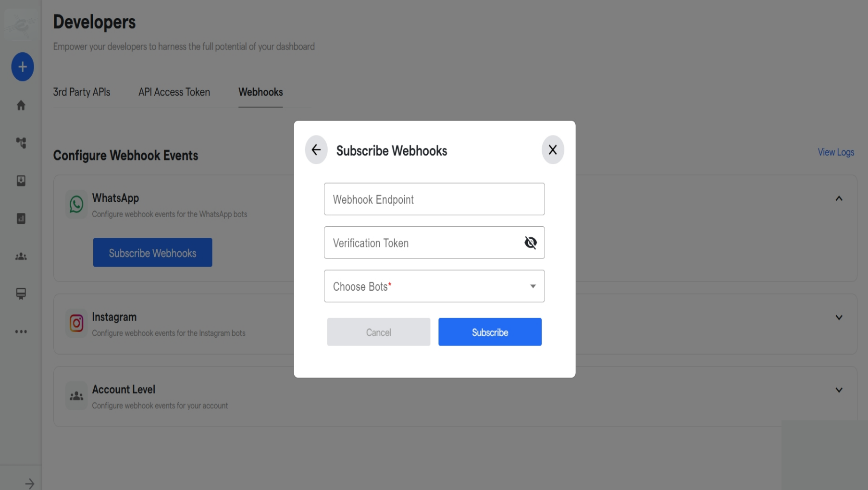
Task: Click the WhatsApp channel icon
Action: 76,204
